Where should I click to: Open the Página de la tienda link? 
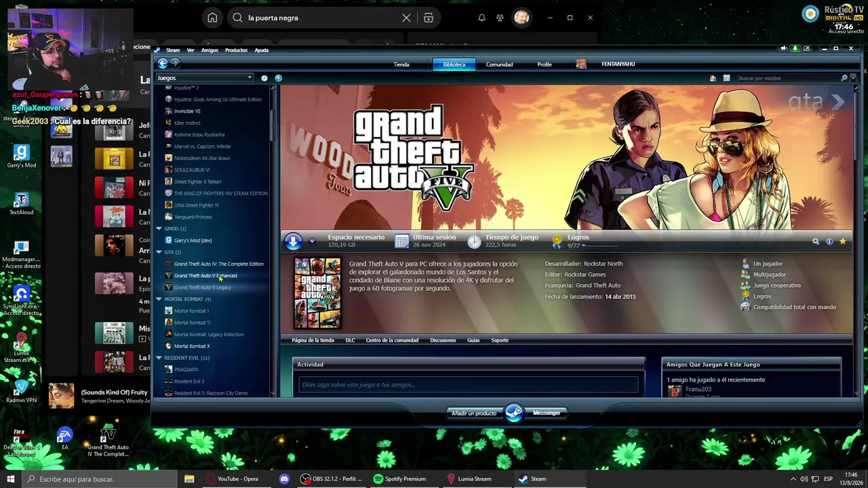pyautogui.click(x=313, y=340)
